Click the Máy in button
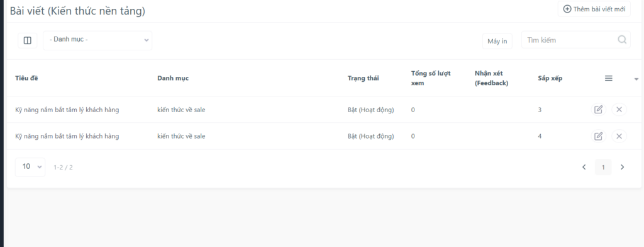The width and height of the screenshot is (644, 247). pyautogui.click(x=497, y=41)
